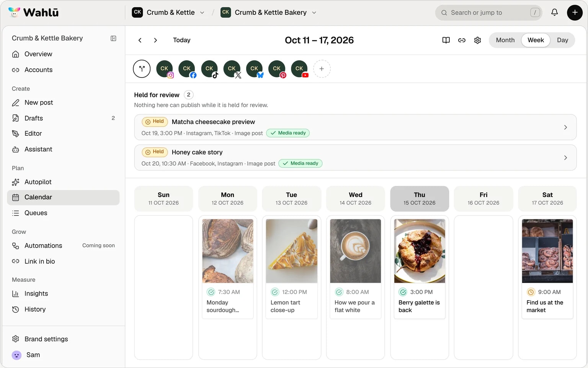Open Crumb & Kettle Bakery brand dropdown
588x368 pixels.
click(x=268, y=13)
